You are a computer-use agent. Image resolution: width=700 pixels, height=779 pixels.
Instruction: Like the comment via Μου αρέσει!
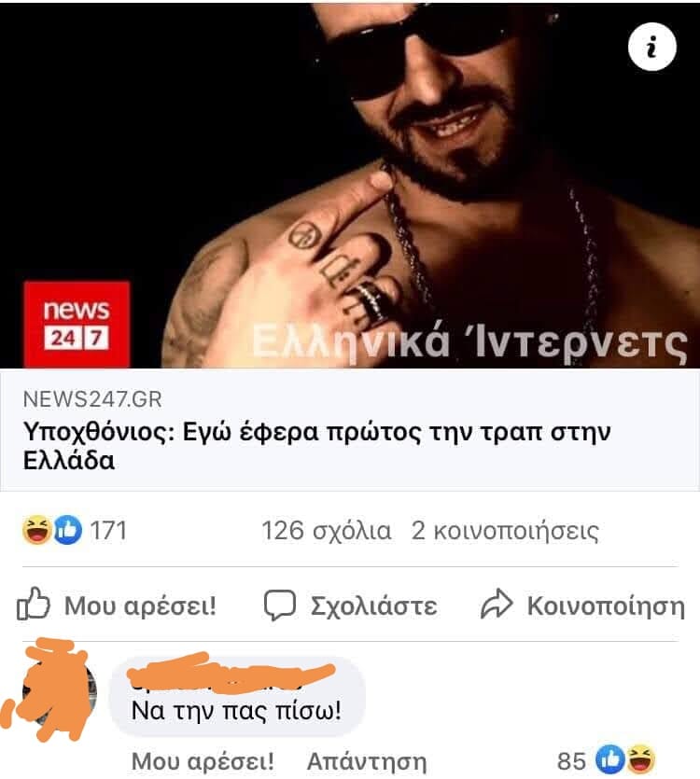[203, 761]
